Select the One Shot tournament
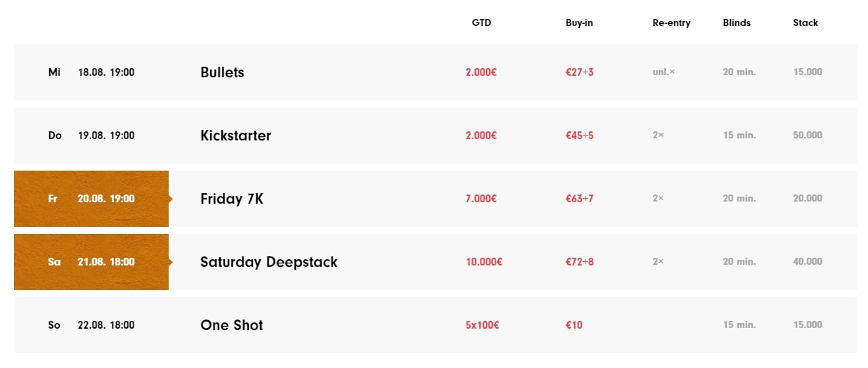Screen dimensions: 868x368 (232, 325)
